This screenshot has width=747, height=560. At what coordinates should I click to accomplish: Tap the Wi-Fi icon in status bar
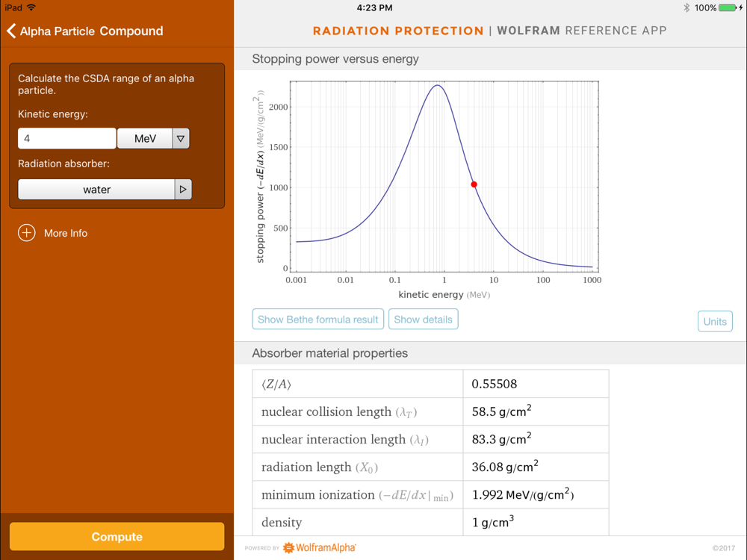click(x=31, y=7)
